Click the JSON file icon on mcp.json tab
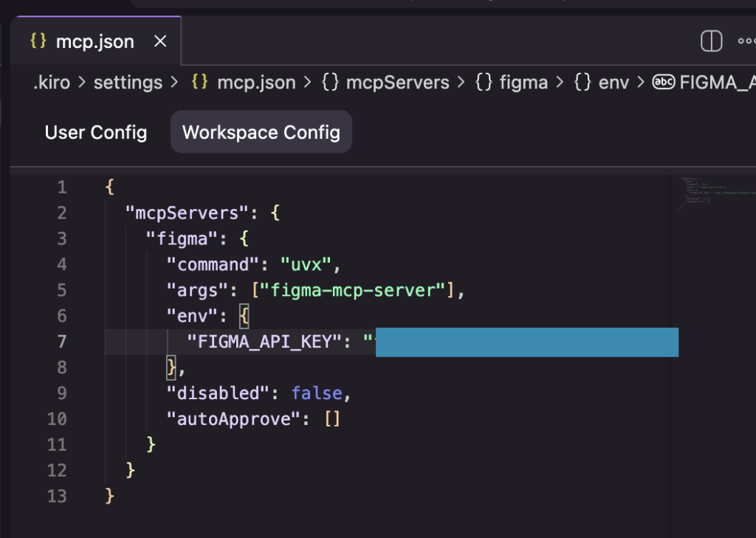Viewport: 756px width, 538px height. click(x=38, y=42)
